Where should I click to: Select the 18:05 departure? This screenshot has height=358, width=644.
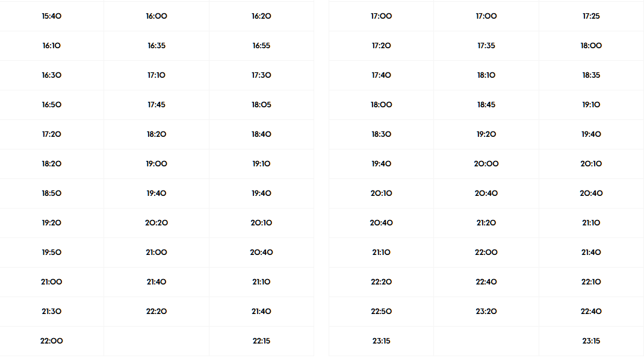tap(261, 105)
